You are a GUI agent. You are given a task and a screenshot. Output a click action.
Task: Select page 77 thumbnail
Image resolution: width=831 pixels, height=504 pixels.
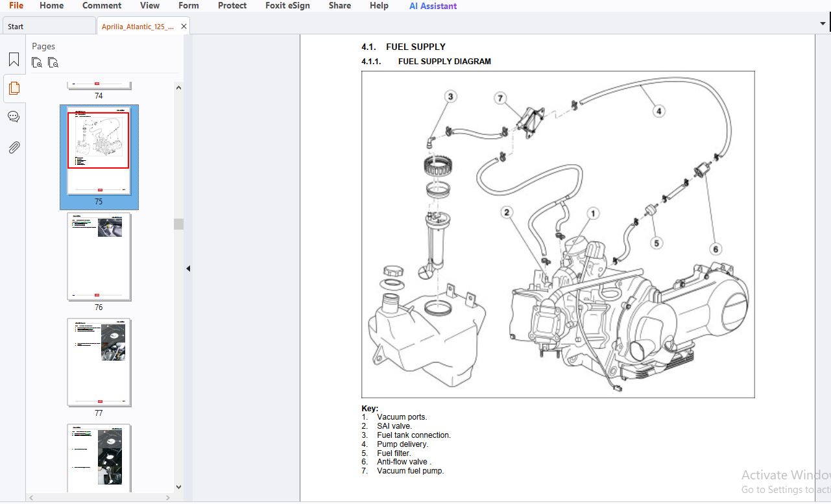click(99, 363)
